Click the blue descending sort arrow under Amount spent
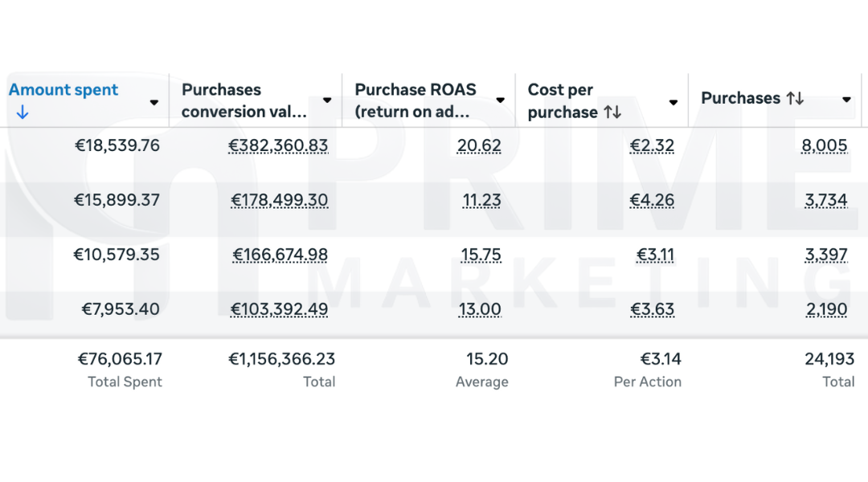 pyautogui.click(x=22, y=113)
